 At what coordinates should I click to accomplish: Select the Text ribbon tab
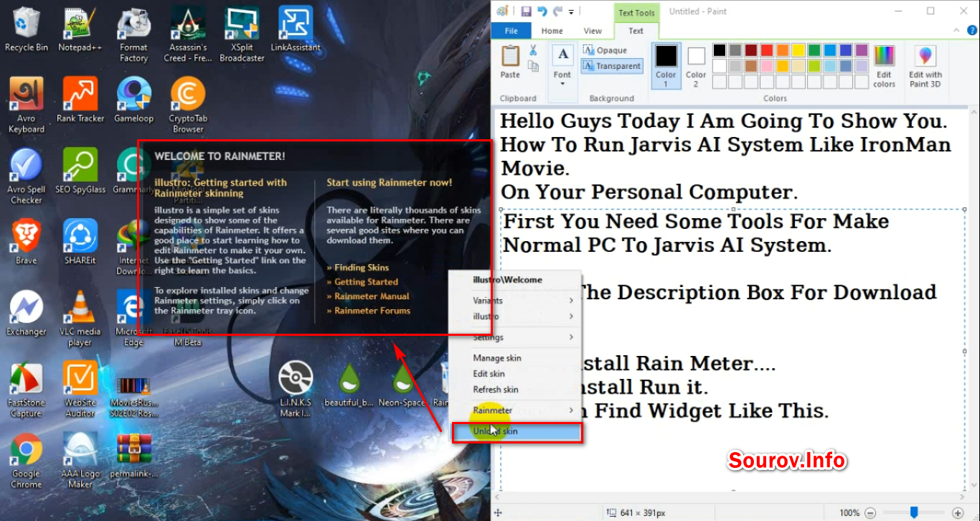636,31
